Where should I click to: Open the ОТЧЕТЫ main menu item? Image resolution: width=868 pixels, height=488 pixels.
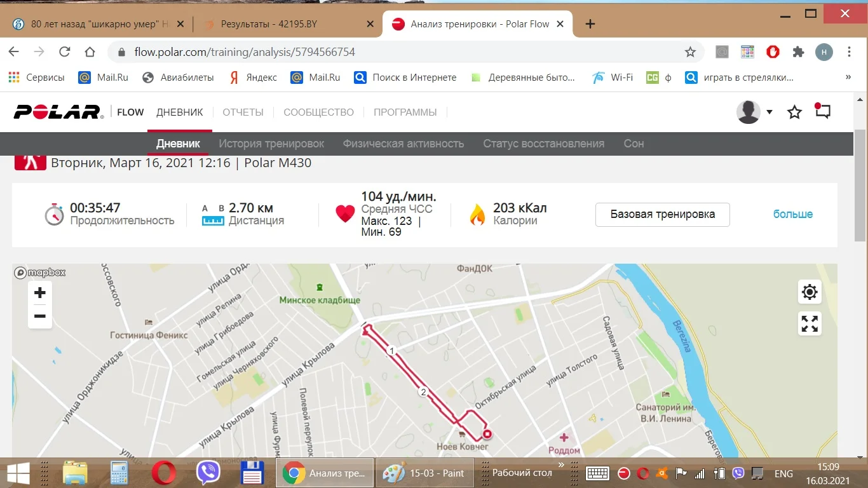pyautogui.click(x=243, y=112)
